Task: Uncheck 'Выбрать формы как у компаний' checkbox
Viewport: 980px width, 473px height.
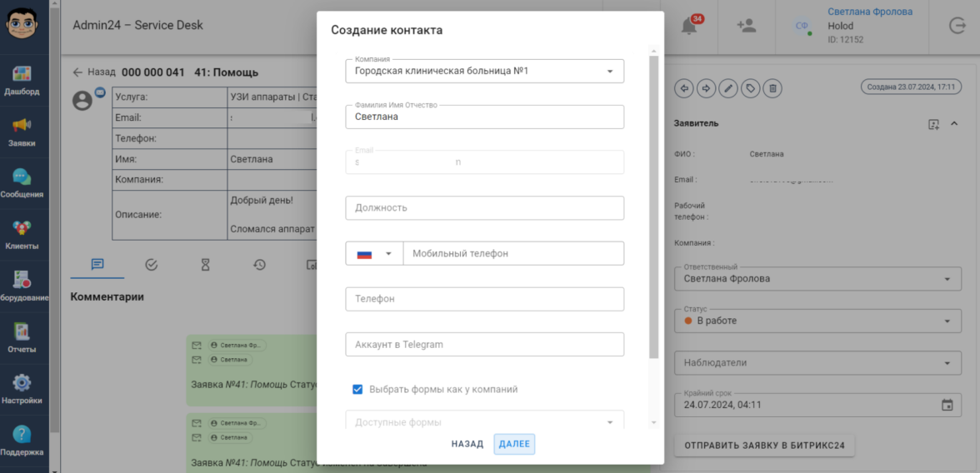Action: (x=357, y=389)
